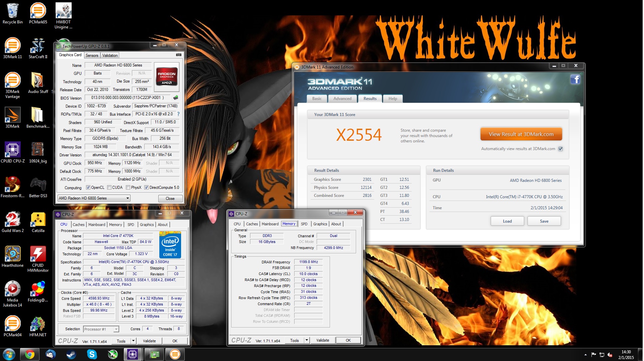
Task: Open Chrome from the taskbar
Action: coord(29,354)
